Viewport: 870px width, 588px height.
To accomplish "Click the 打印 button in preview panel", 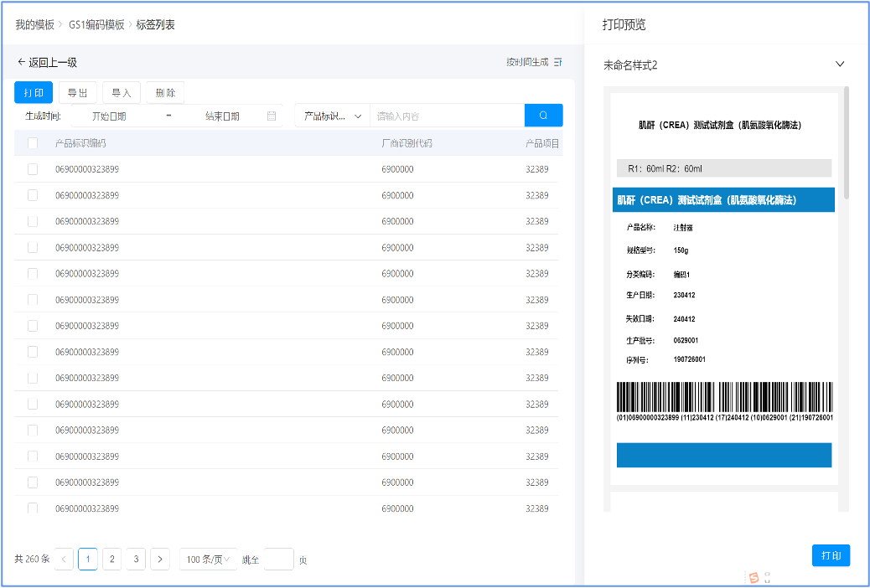I will pyautogui.click(x=831, y=555).
